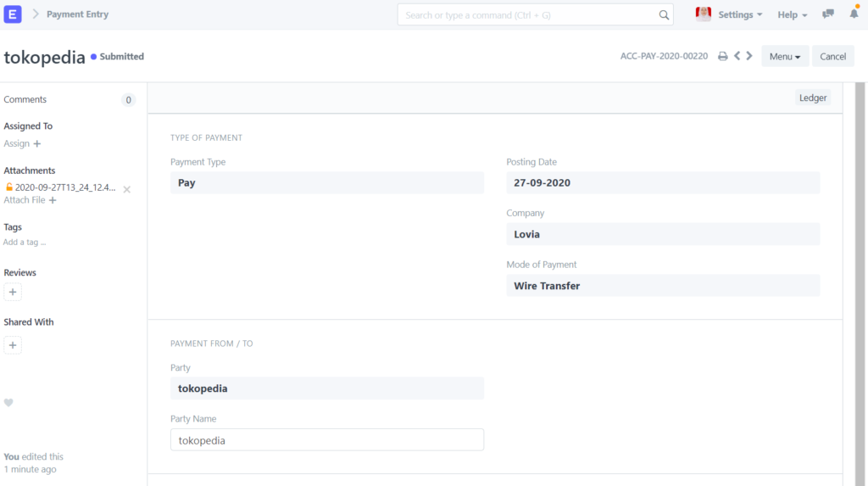This screenshot has width=868, height=486.
Task: Click the Company value Lovia
Action: [663, 234]
